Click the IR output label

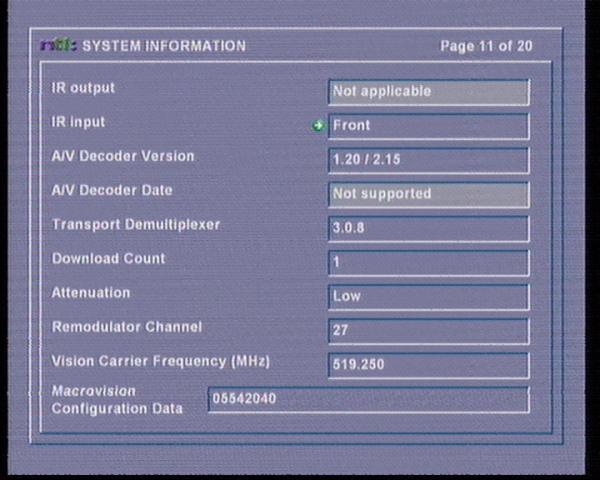pos(83,88)
